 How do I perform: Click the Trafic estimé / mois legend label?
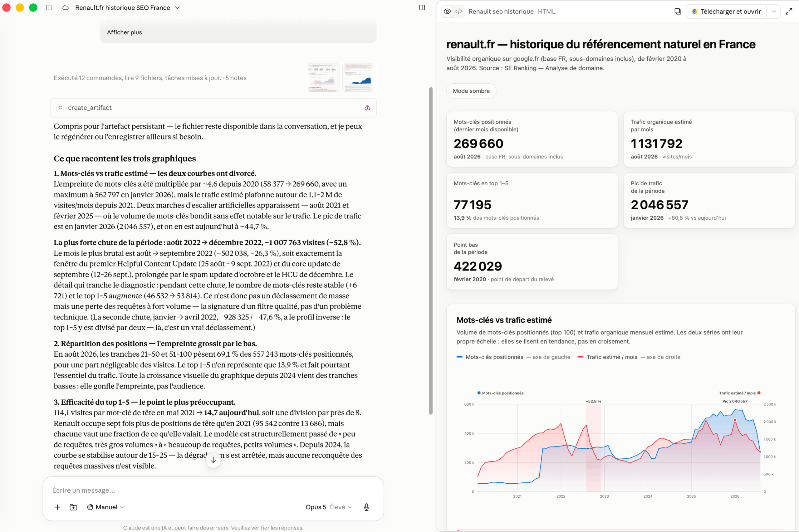[612, 357]
